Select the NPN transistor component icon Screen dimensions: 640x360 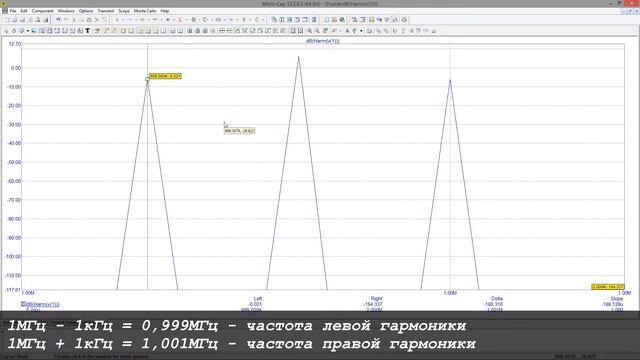click(180, 20)
